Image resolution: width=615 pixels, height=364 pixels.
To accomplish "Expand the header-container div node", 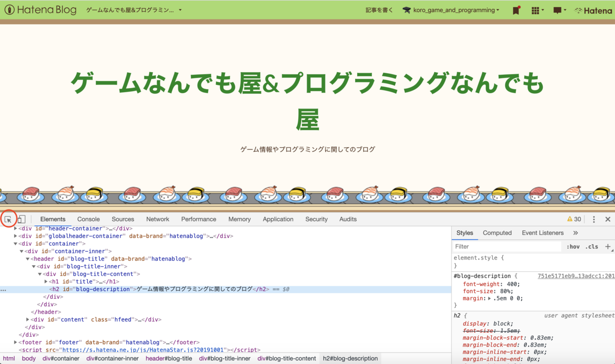I will click(16, 228).
